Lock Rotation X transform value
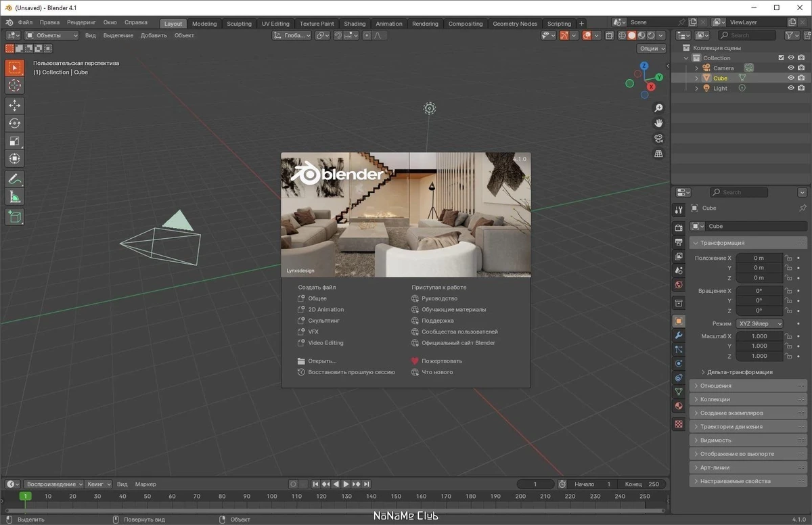The width and height of the screenshot is (812, 525). 788,291
